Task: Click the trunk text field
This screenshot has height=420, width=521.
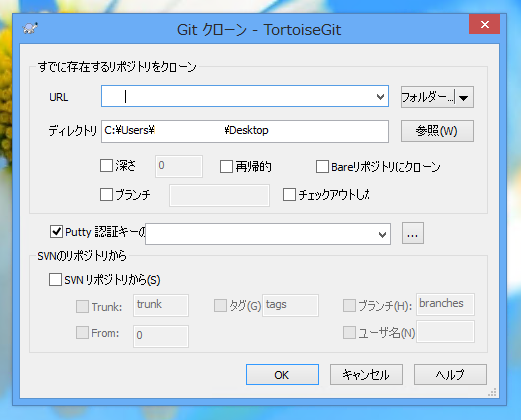Action: (161, 305)
